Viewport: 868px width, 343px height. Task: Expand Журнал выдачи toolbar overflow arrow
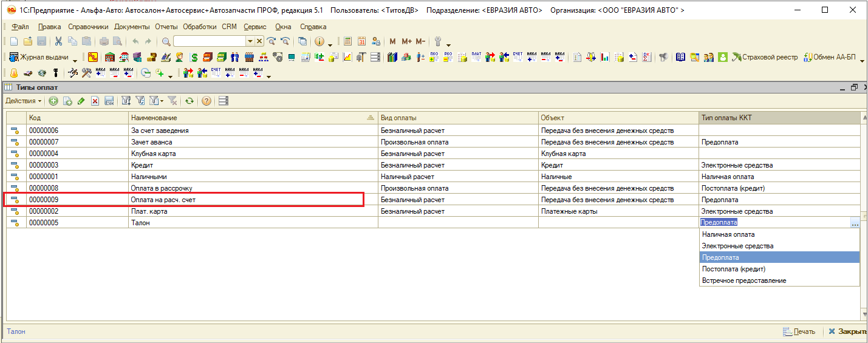pos(75,59)
